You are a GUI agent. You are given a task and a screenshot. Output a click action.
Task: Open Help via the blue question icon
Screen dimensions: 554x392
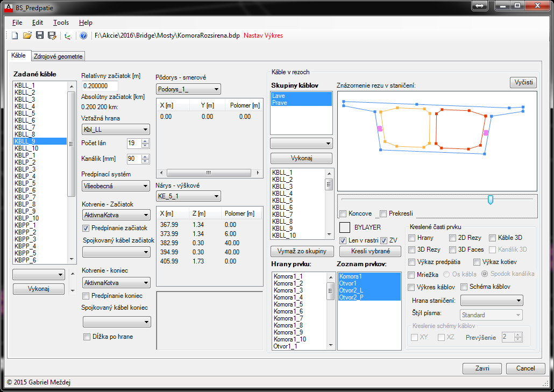[83, 36]
